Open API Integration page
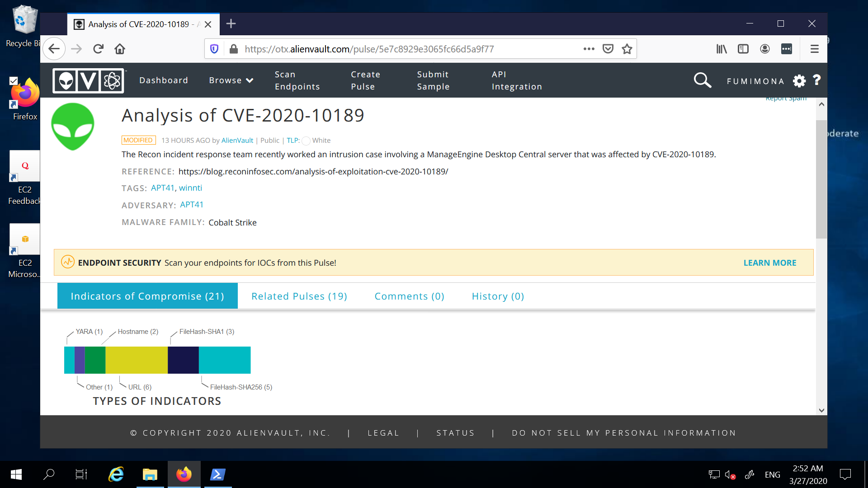Screen dimensions: 868x488 [x=517, y=80]
